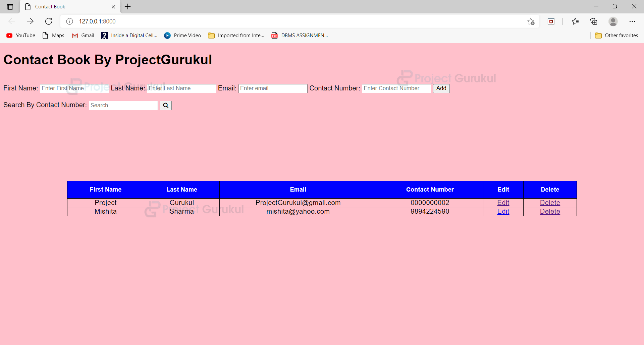Open Maps from the favorites bar
Screen dimensions: 644x345
53,35
